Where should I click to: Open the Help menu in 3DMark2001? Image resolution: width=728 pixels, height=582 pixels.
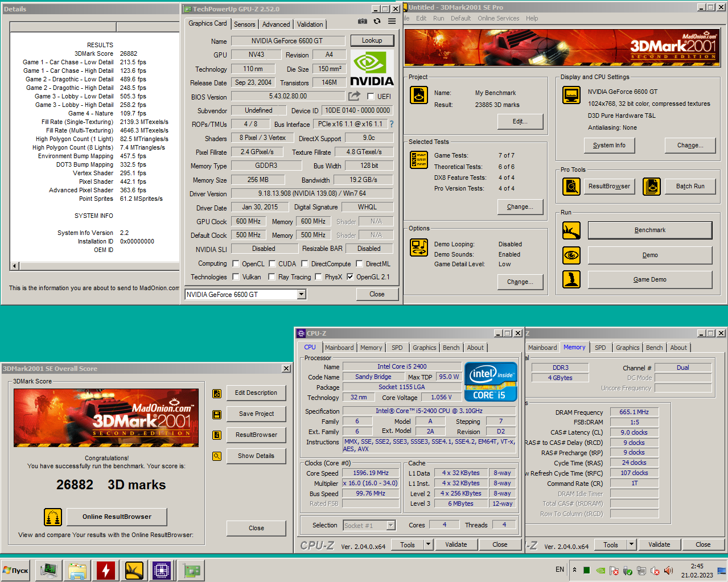[x=532, y=18]
